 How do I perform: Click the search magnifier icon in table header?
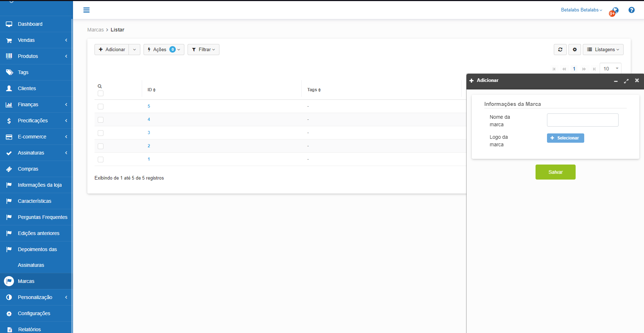100,86
